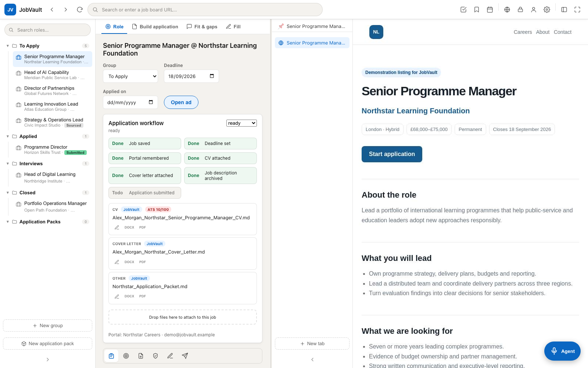Click the fullscreen icon
Viewport: 588px width, 368px height.
[x=577, y=10]
